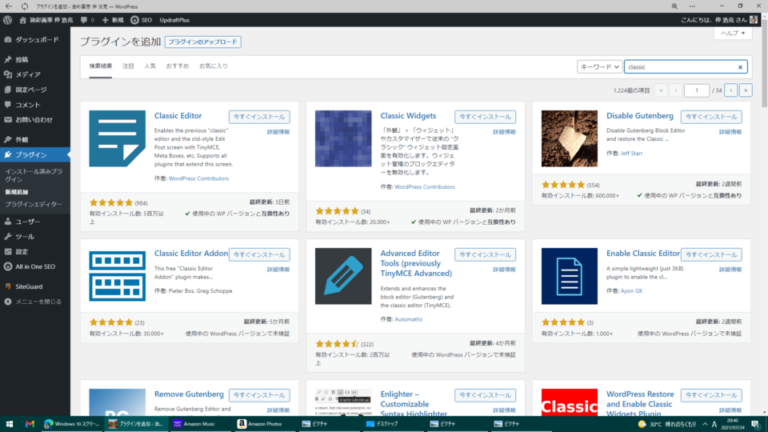
Task: Click the Advanced Editor Tools pencil thumbnail
Action: (x=343, y=276)
